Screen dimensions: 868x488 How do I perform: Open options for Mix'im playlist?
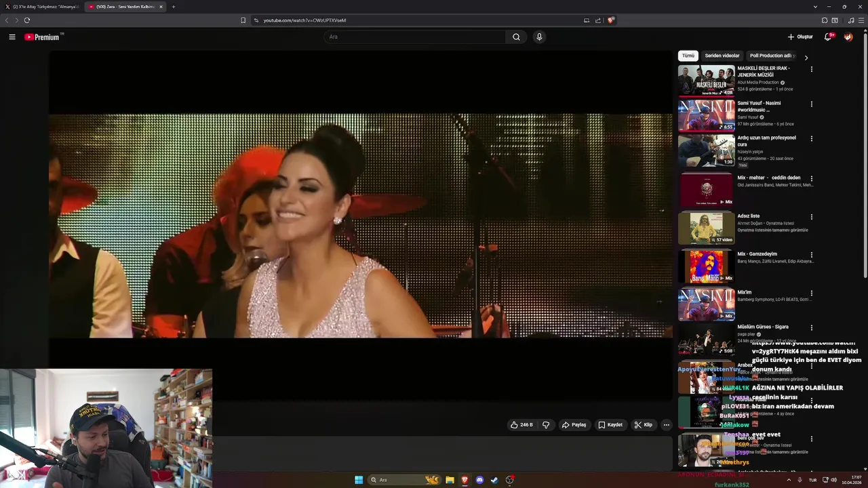click(x=812, y=293)
